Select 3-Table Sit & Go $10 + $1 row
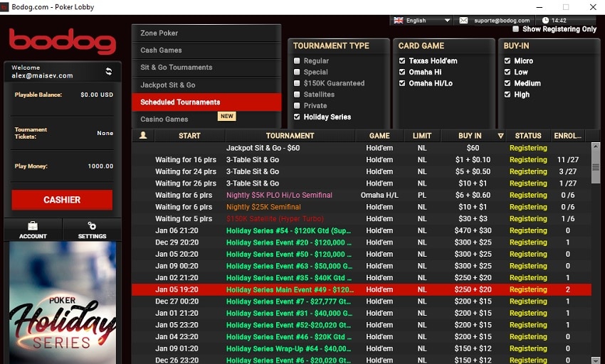This screenshot has width=605, height=364. [x=362, y=183]
